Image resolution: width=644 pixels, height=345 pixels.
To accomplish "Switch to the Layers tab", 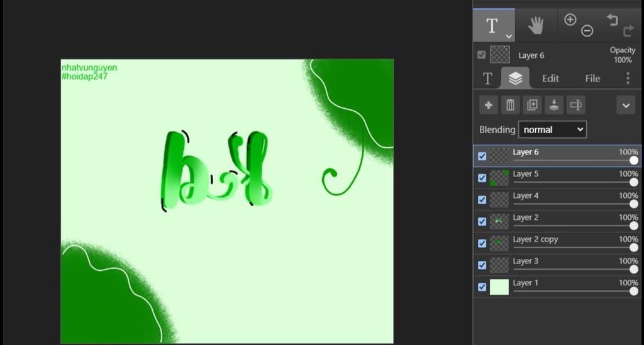I will [x=515, y=78].
